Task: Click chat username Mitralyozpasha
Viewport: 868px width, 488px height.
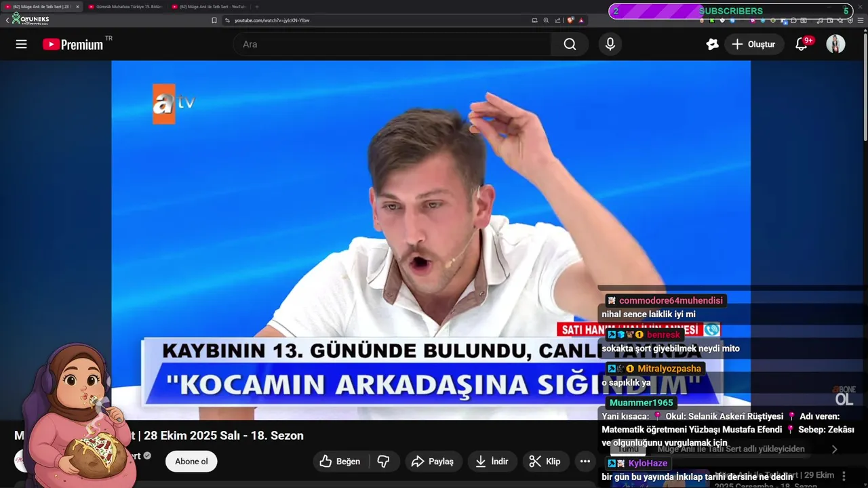Action: (x=669, y=369)
